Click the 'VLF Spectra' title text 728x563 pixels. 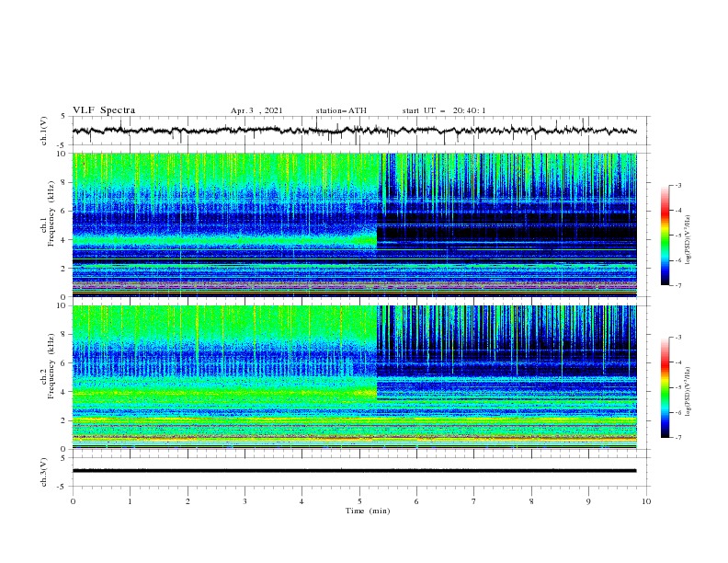click(x=104, y=110)
